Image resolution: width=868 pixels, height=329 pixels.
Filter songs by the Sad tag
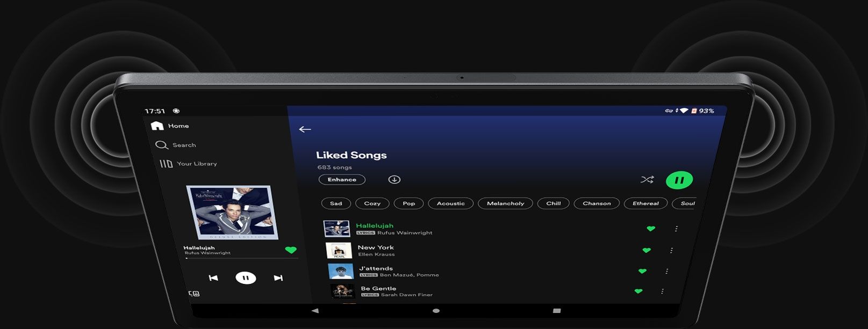pyautogui.click(x=336, y=203)
